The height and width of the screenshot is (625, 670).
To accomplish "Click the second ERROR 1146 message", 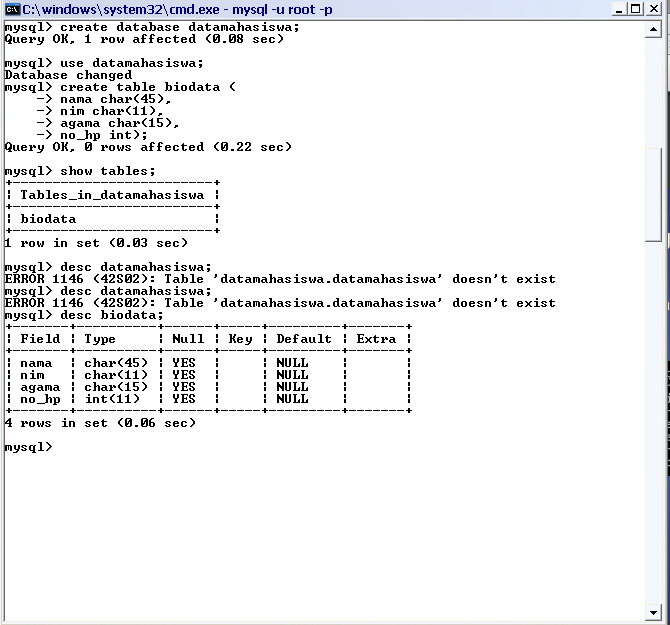I will (x=280, y=303).
